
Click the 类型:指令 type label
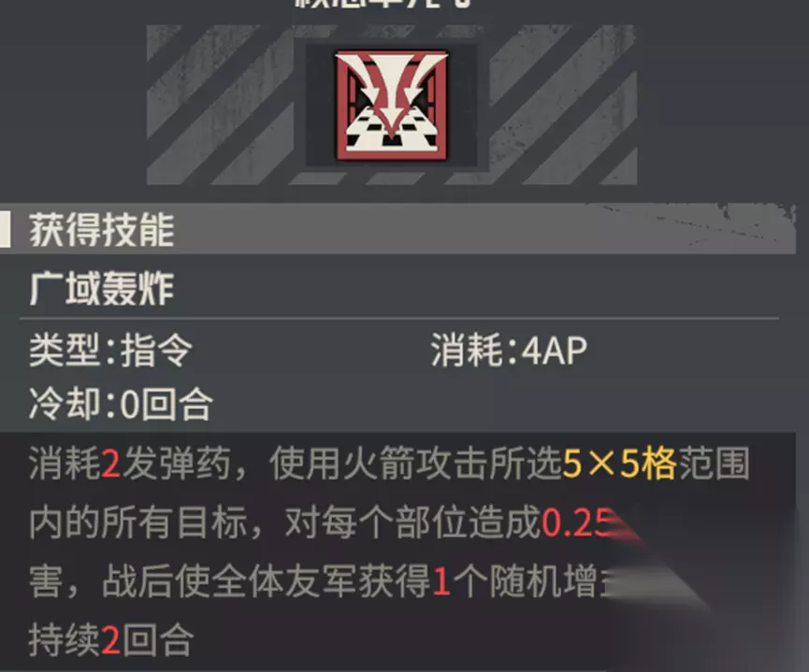[x=110, y=350]
